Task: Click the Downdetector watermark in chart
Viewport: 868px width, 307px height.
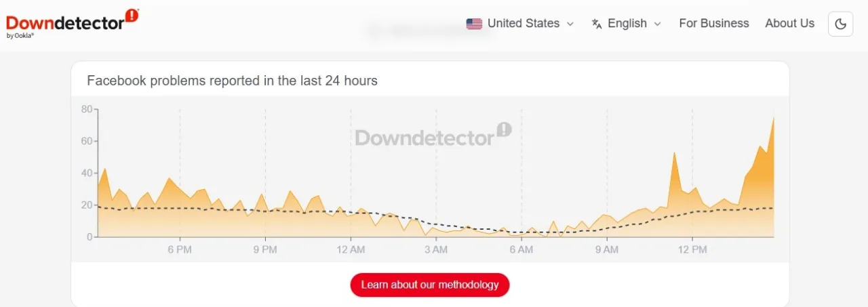Action: [433, 136]
